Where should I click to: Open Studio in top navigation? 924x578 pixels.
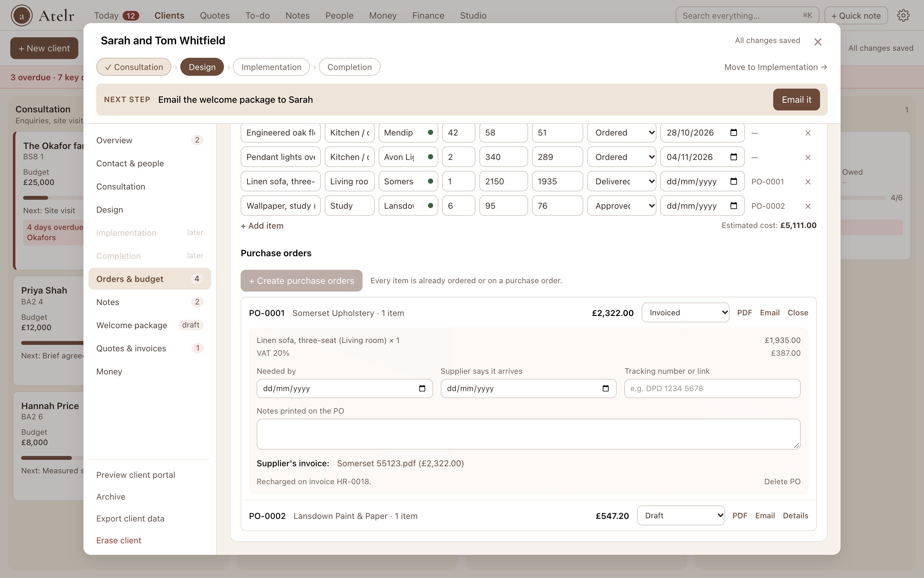[x=473, y=16]
